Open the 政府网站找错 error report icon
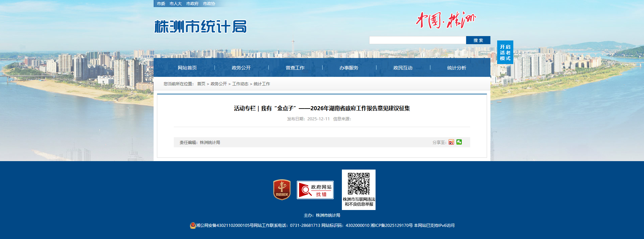 (x=315, y=190)
